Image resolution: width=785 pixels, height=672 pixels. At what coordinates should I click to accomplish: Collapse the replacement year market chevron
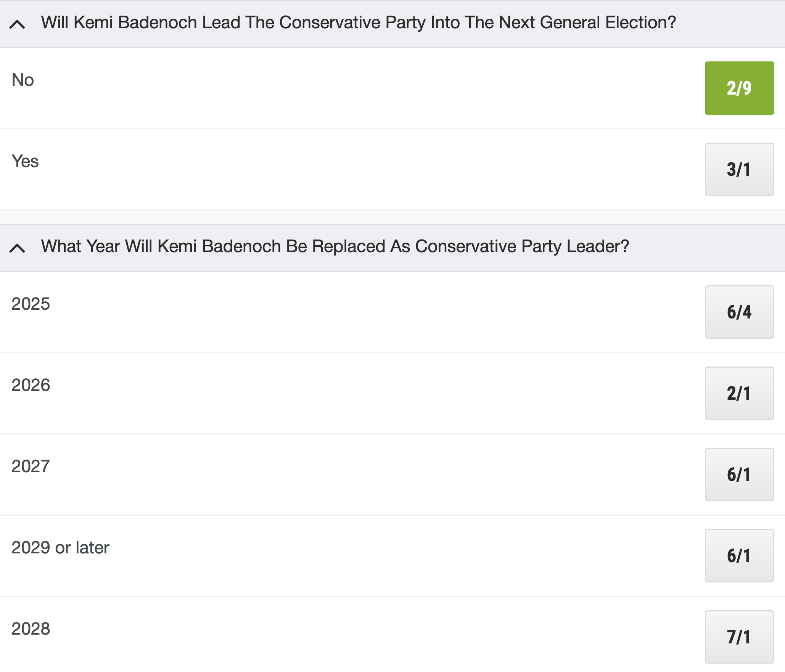coord(17,248)
